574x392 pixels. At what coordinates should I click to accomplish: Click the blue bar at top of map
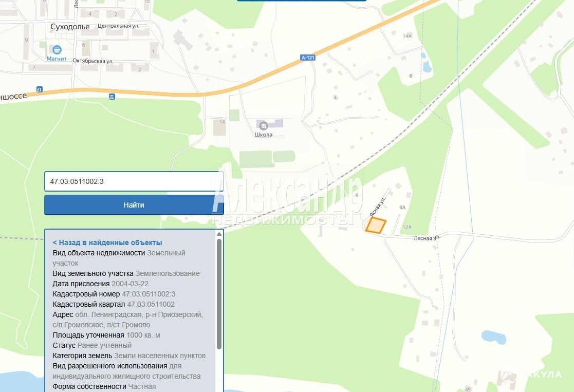(x=301, y=1)
